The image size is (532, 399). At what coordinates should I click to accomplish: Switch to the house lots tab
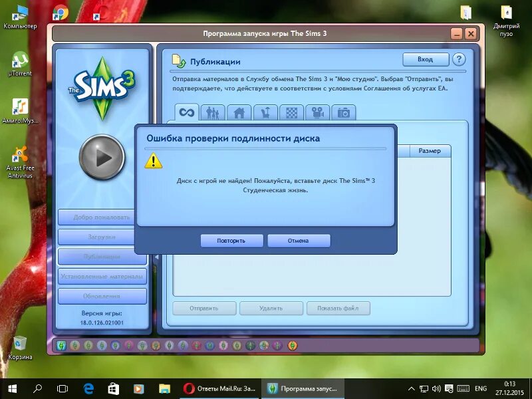239,112
